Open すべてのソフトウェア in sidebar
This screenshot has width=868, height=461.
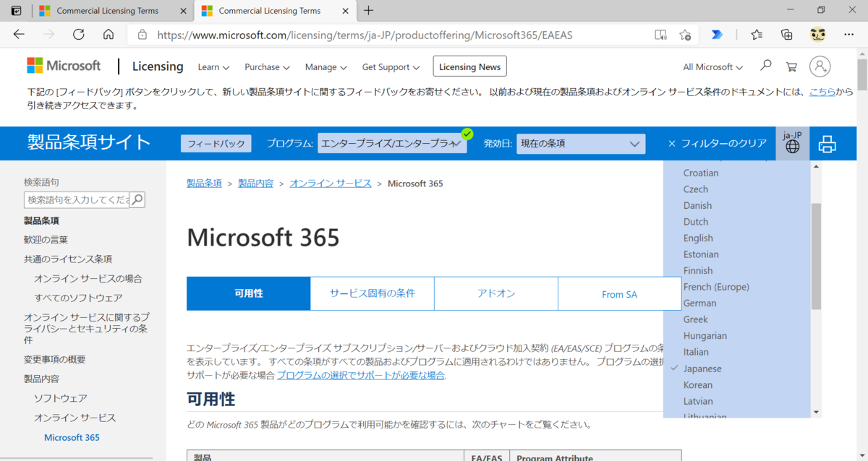tap(78, 298)
